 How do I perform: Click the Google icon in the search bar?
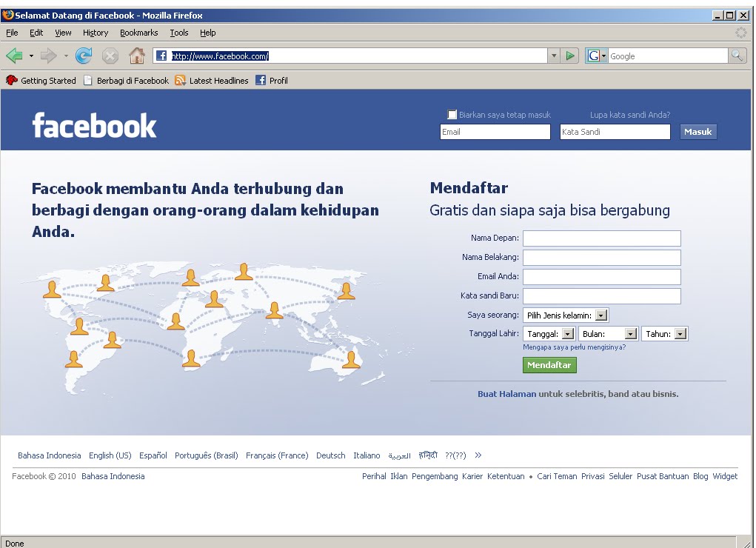595,55
